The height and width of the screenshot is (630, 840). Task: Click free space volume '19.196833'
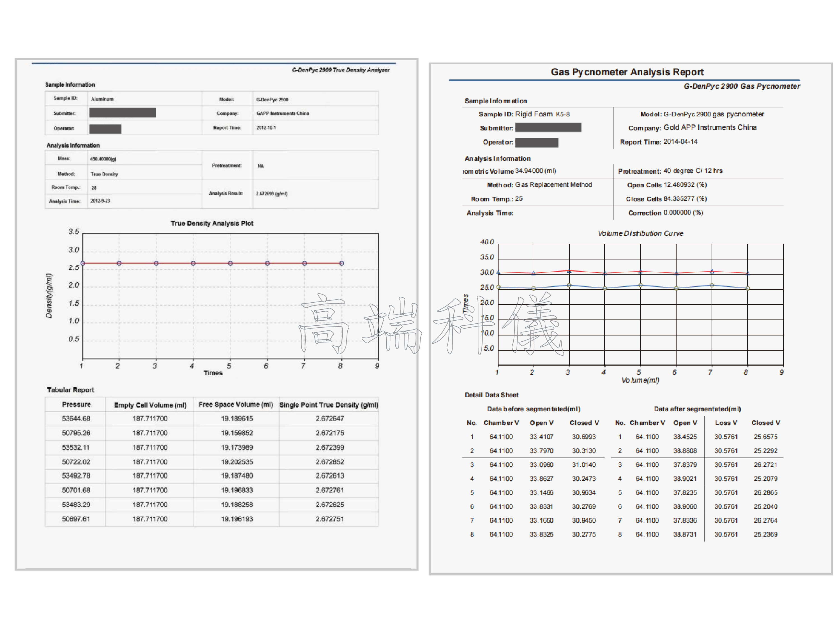[237, 490]
